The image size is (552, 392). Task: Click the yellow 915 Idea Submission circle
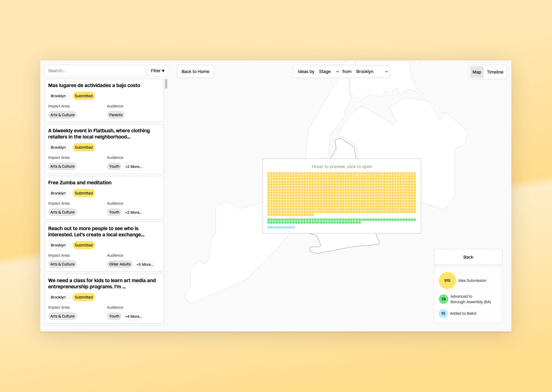[447, 280]
